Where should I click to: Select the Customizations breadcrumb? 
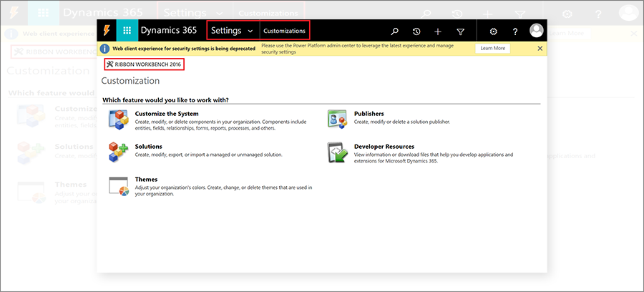[x=284, y=31]
